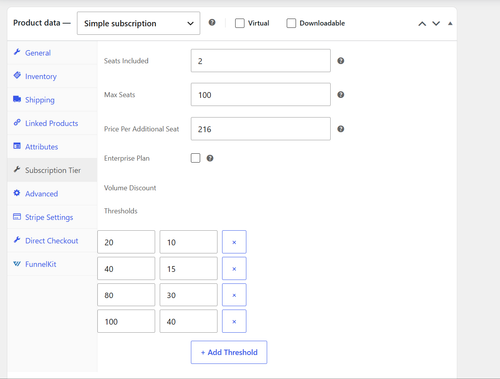Click the Subscription Tier wrench icon
The image size is (500, 379).
tap(17, 169)
